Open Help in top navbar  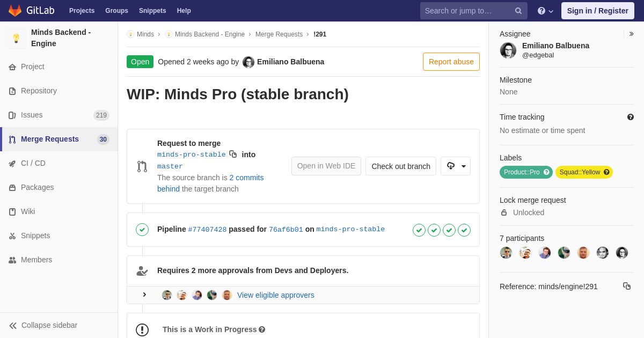pyautogui.click(x=184, y=11)
